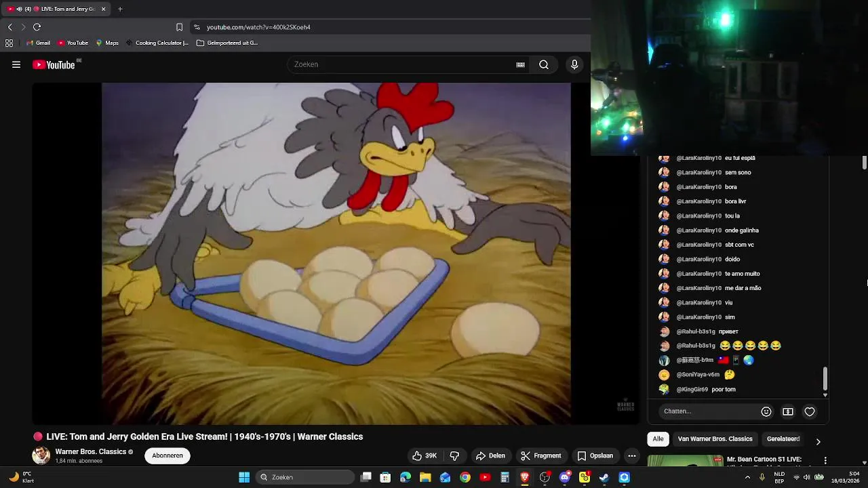Open Super Chat dollar icon

(x=788, y=411)
